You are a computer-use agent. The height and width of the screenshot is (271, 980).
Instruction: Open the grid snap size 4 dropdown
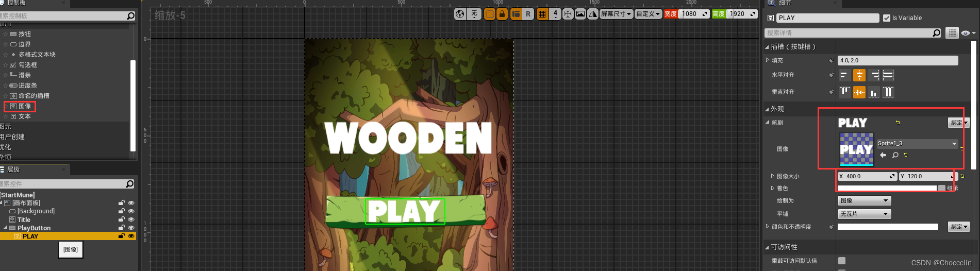click(555, 14)
